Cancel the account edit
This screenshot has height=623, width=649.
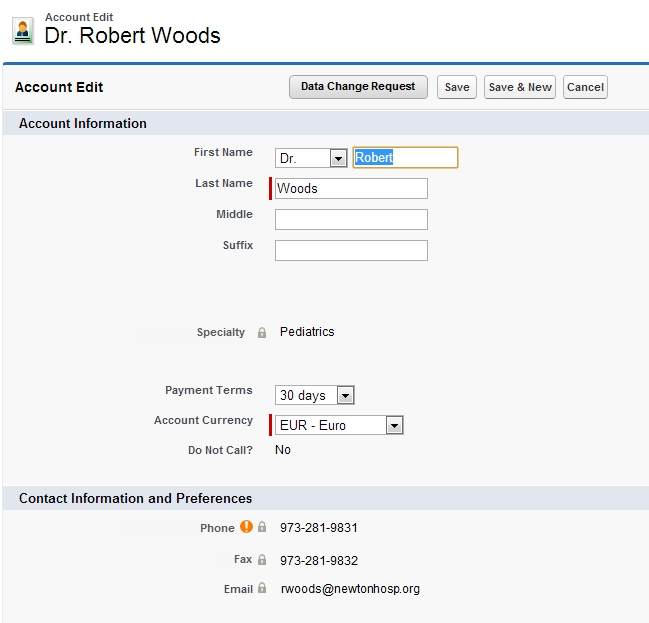(x=585, y=87)
